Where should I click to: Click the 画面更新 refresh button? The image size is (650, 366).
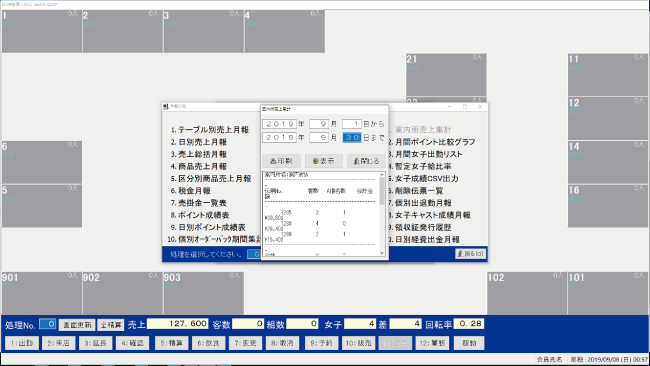point(77,325)
